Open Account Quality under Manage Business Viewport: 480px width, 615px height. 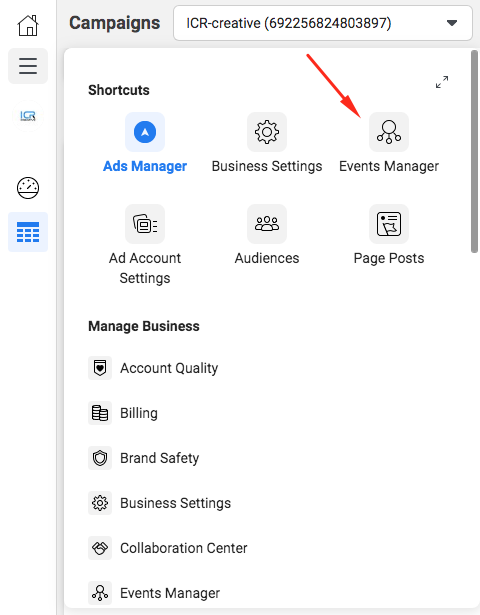tap(153, 368)
